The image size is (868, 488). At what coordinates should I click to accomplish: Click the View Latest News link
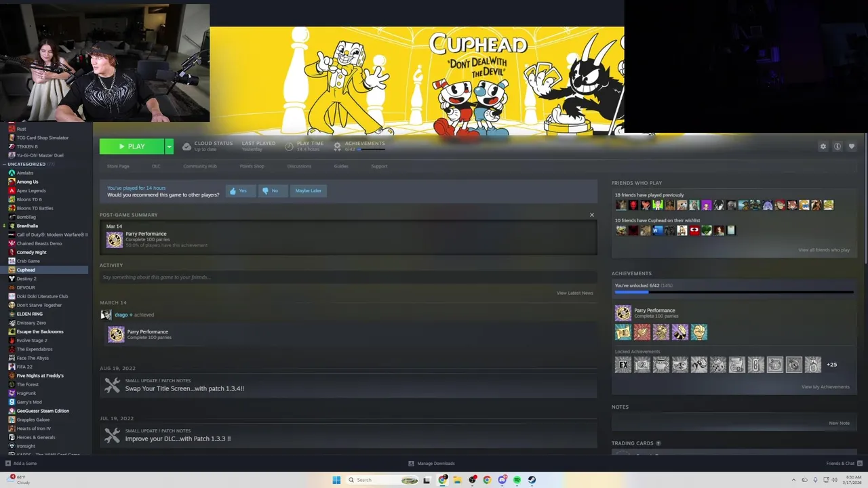click(x=574, y=293)
